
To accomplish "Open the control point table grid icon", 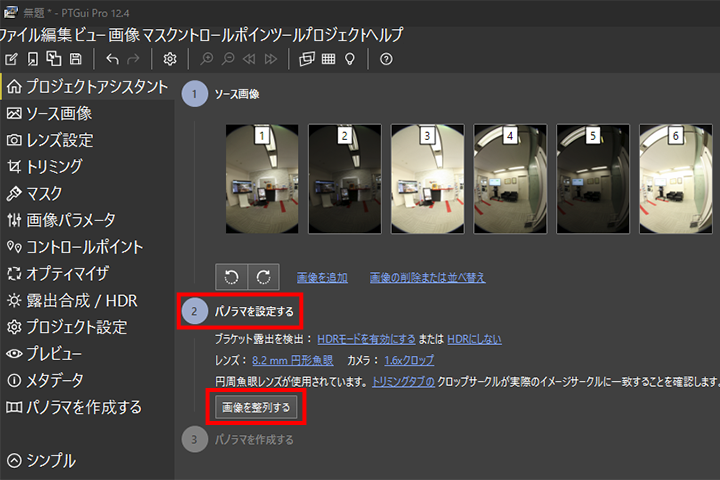I will click(328, 59).
